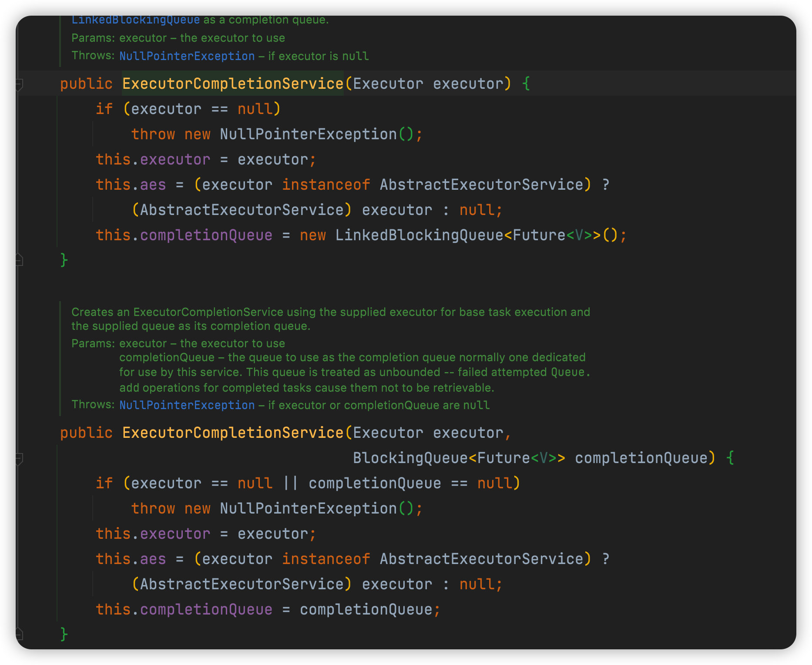Screen dimensions: 812x665
Task: Collapse the first ExecutorCompletionService constructor
Action: tap(19, 83)
